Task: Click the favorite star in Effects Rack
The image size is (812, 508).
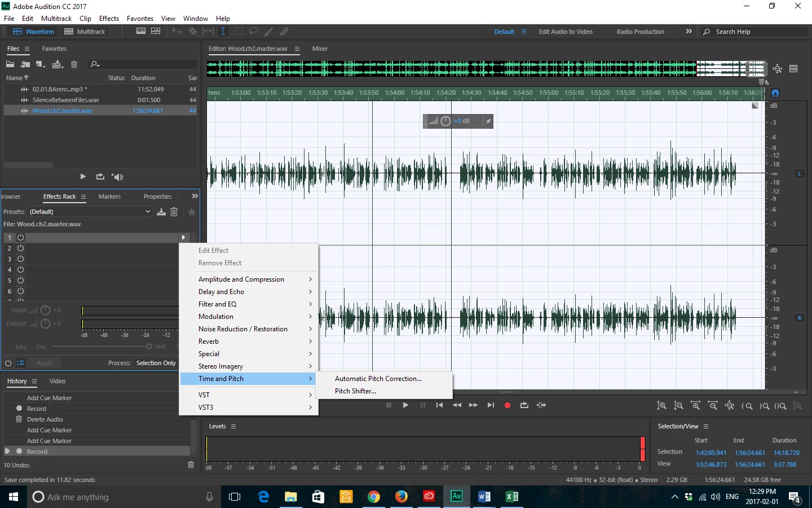Action: [192, 212]
